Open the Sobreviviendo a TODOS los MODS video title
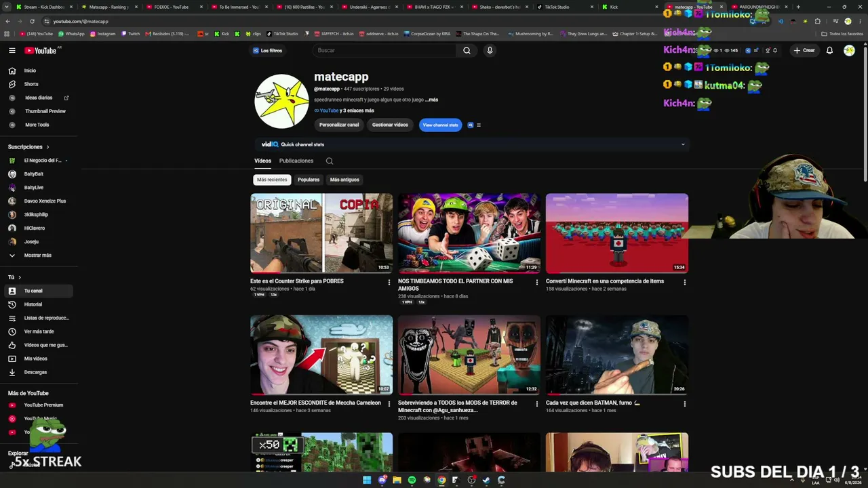The width and height of the screenshot is (868, 488). point(458,406)
